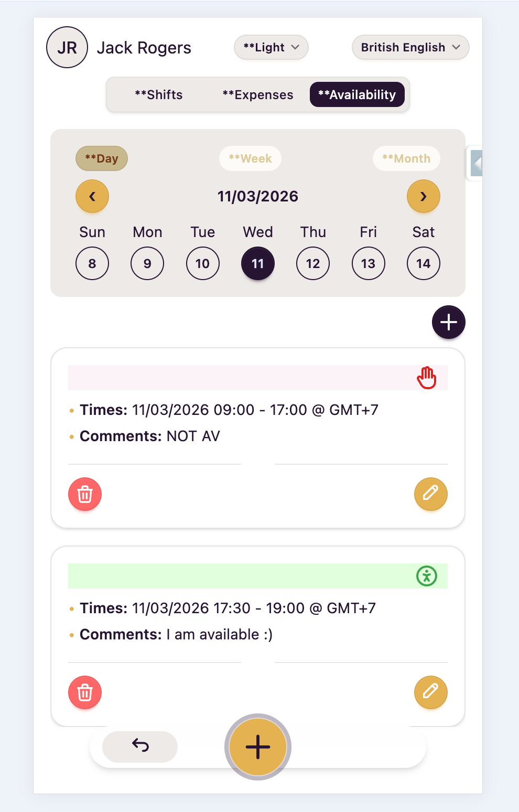Switch calendar to Week view

click(x=250, y=158)
